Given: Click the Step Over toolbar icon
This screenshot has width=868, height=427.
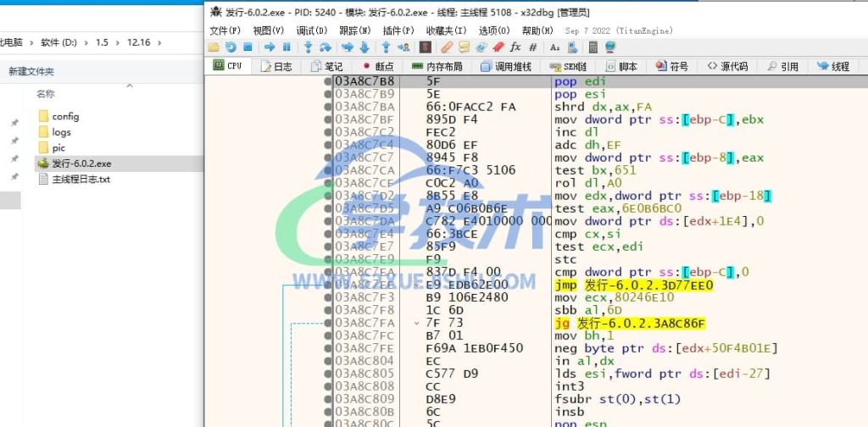Looking at the screenshot, I should coord(325,47).
